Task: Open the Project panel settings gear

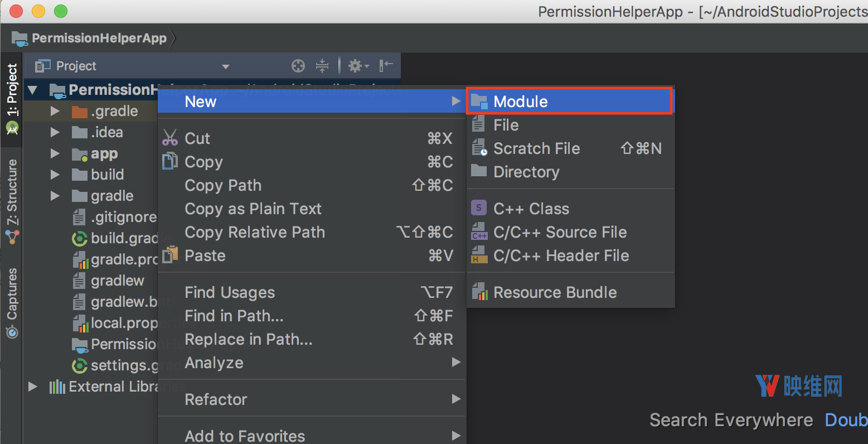Action: click(357, 66)
